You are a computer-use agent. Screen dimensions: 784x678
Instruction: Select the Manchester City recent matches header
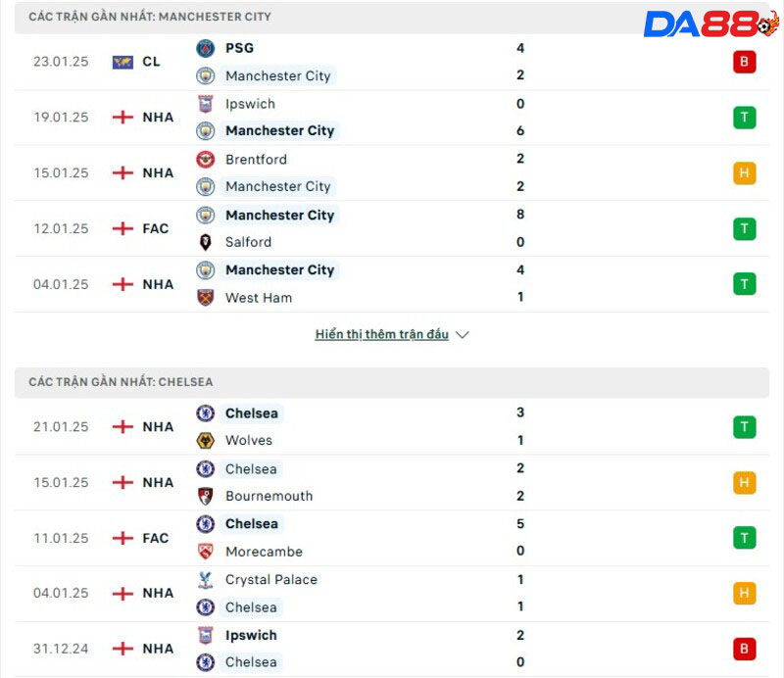coord(150,17)
